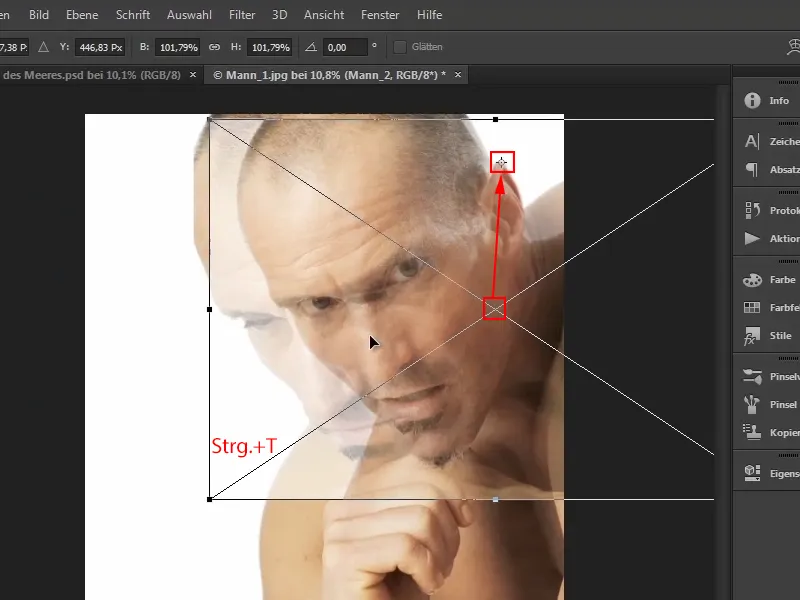Open the Hilfe menu
The width and height of the screenshot is (800, 600).
pos(430,15)
